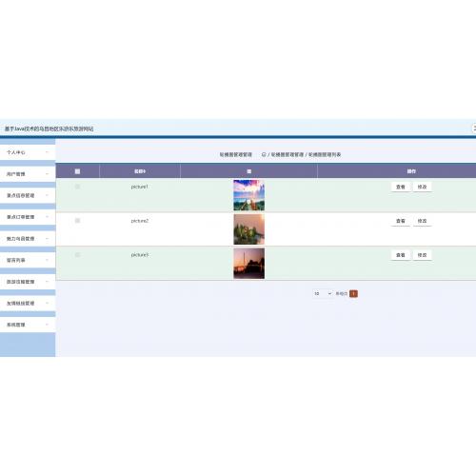Image resolution: width=476 pixels, height=476 pixels.
Task: Toggle the select-all checkbox in table header
Action: click(77, 171)
